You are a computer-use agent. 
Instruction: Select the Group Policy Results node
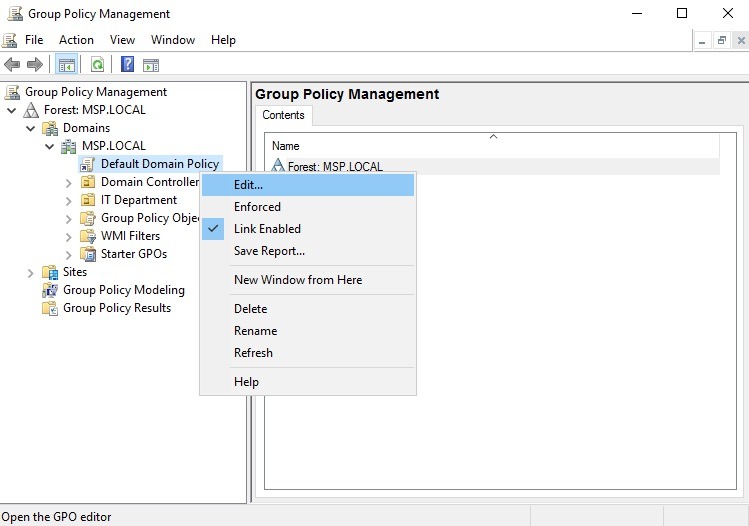click(x=116, y=308)
